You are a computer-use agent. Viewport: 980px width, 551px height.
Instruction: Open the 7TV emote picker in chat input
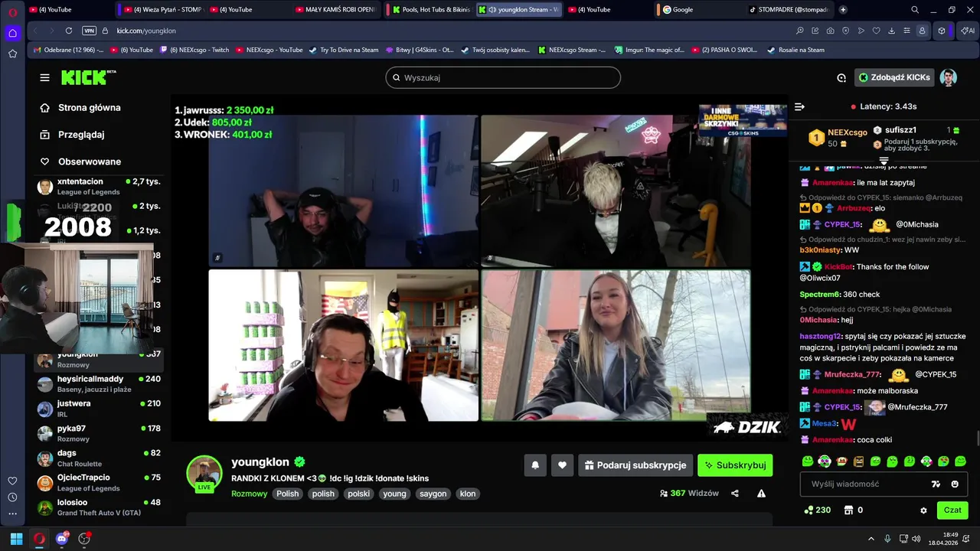pyautogui.click(x=936, y=484)
